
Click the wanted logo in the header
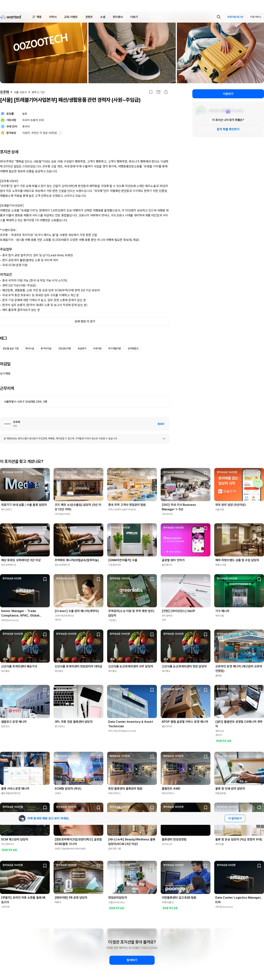point(11,17)
